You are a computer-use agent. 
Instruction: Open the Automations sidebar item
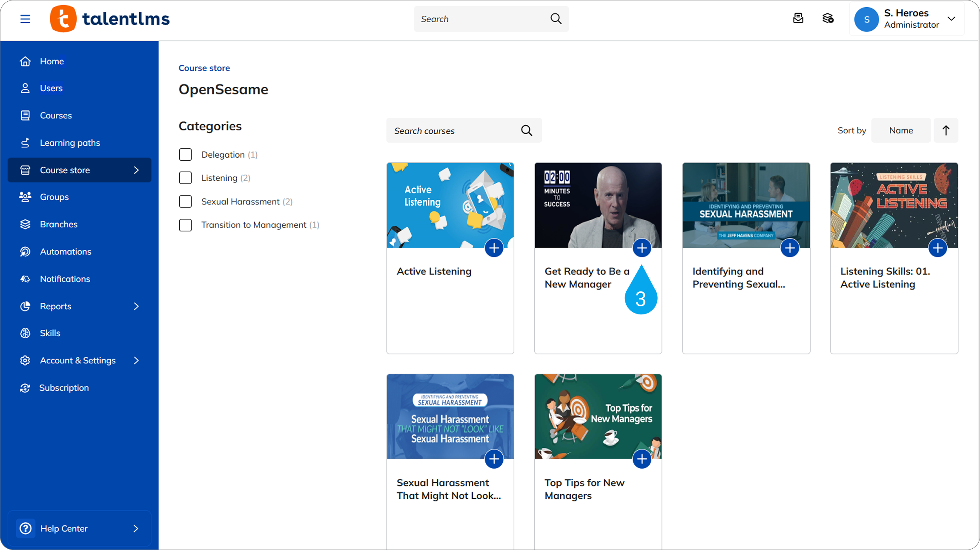pyautogui.click(x=66, y=251)
